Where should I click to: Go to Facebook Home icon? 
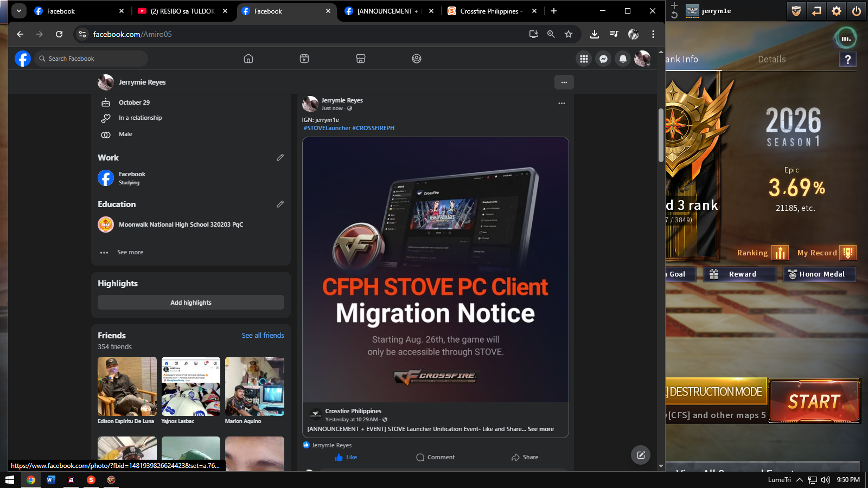click(x=248, y=59)
